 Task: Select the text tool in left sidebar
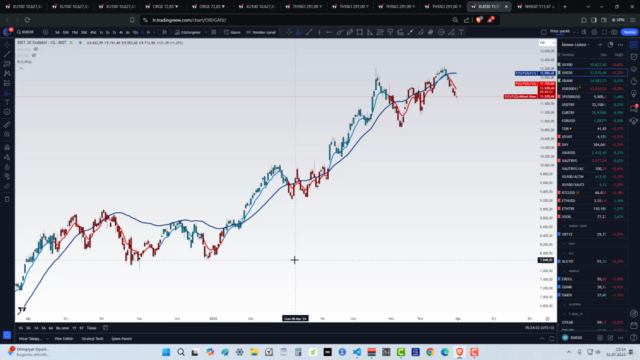click(x=7, y=102)
